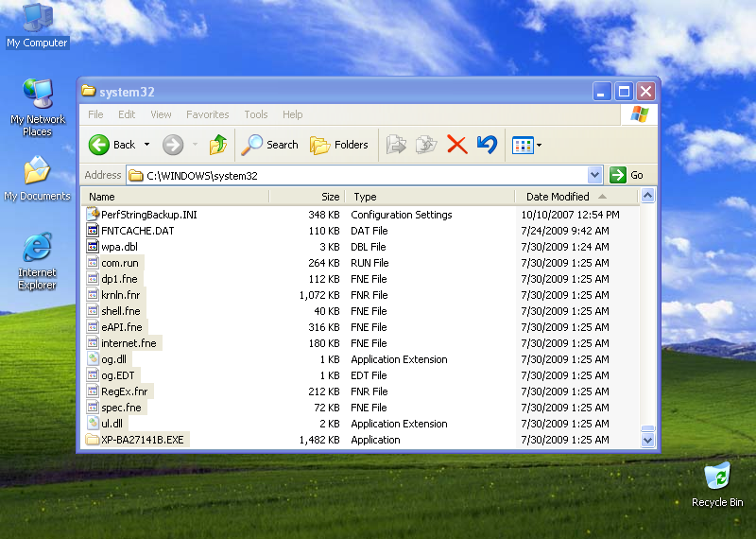Image resolution: width=756 pixels, height=539 pixels.
Task: Open the File menu
Action: tap(95, 114)
